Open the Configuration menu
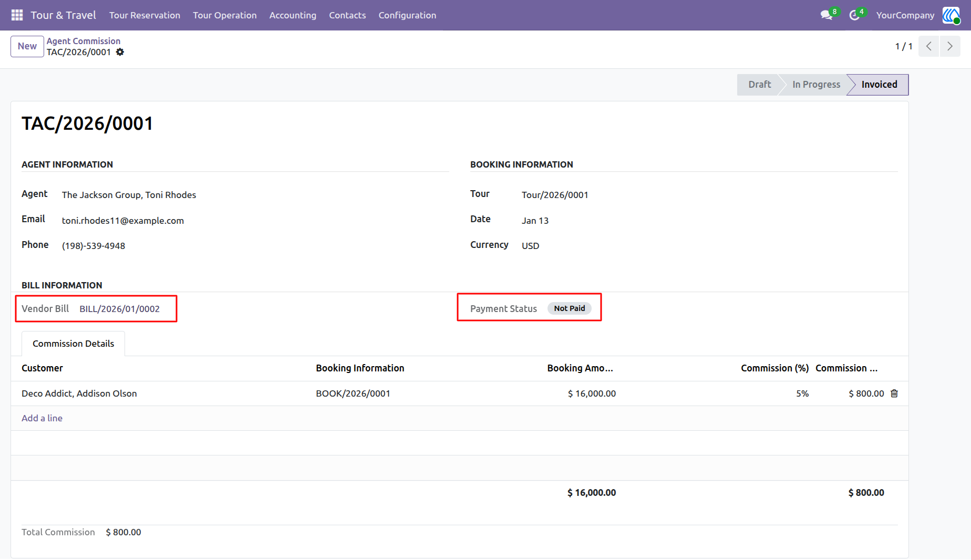 [x=407, y=15]
